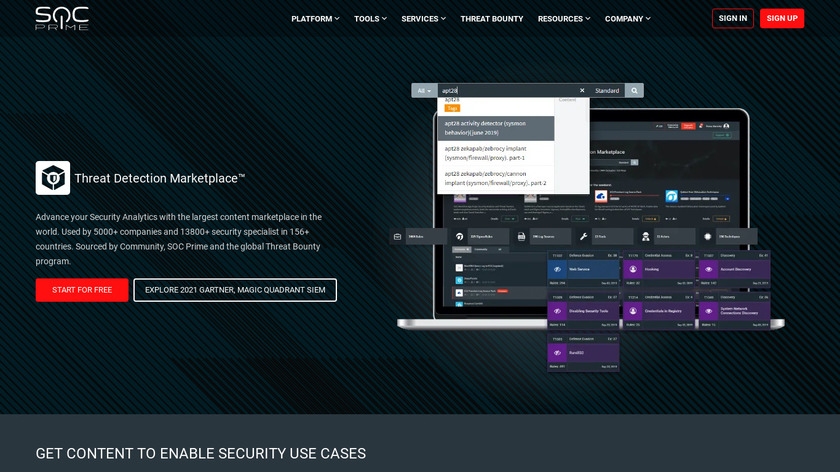Expand the Resources menu
The height and width of the screenshot is (472, 840).
[x=564, y=19]
